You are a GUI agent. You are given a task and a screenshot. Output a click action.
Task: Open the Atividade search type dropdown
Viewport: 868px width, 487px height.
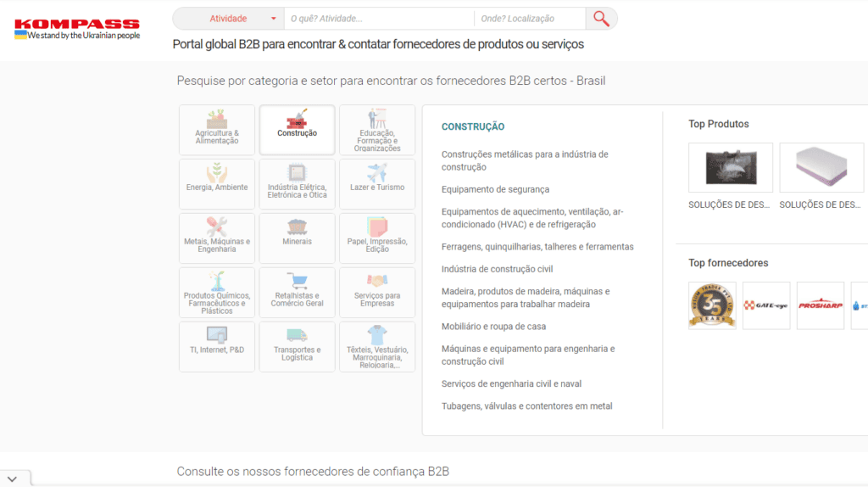click(229, 19)
